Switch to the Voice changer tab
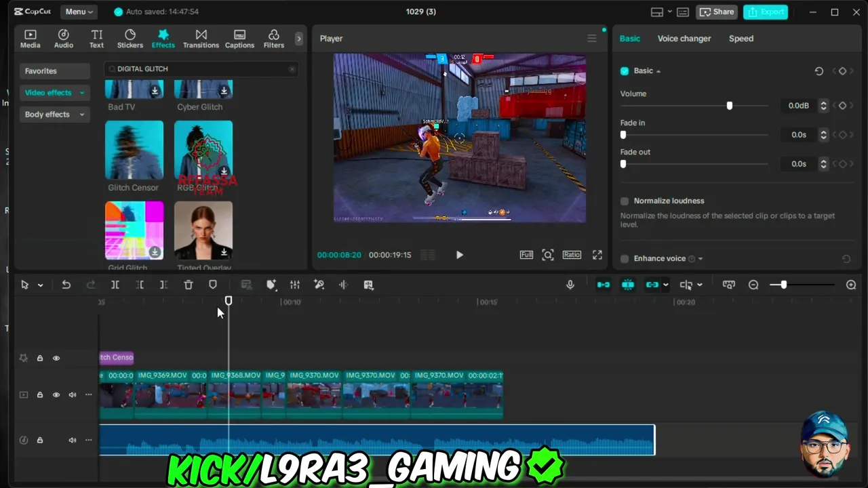The image size is (868, 488). [x=684, y=39]
